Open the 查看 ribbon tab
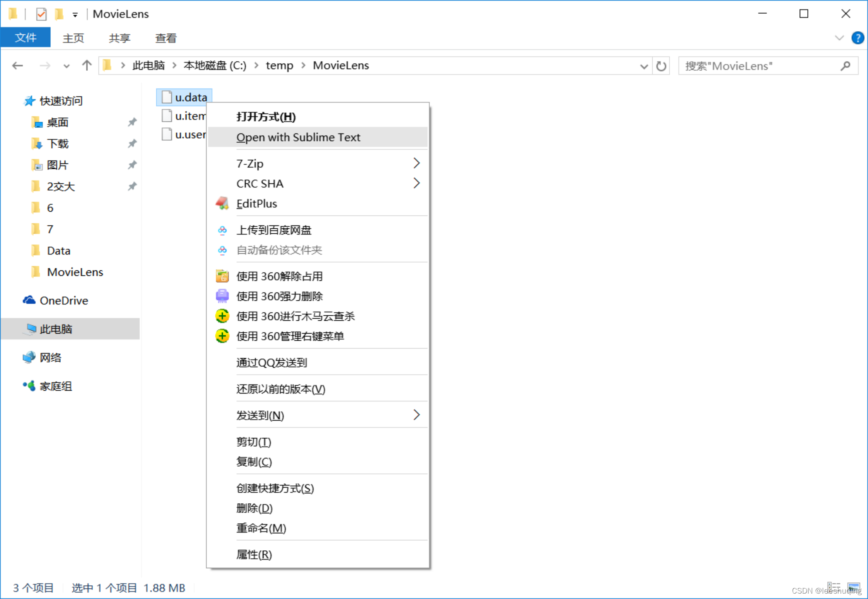Viewport: 868px width, 599px height. click(166, 38)
